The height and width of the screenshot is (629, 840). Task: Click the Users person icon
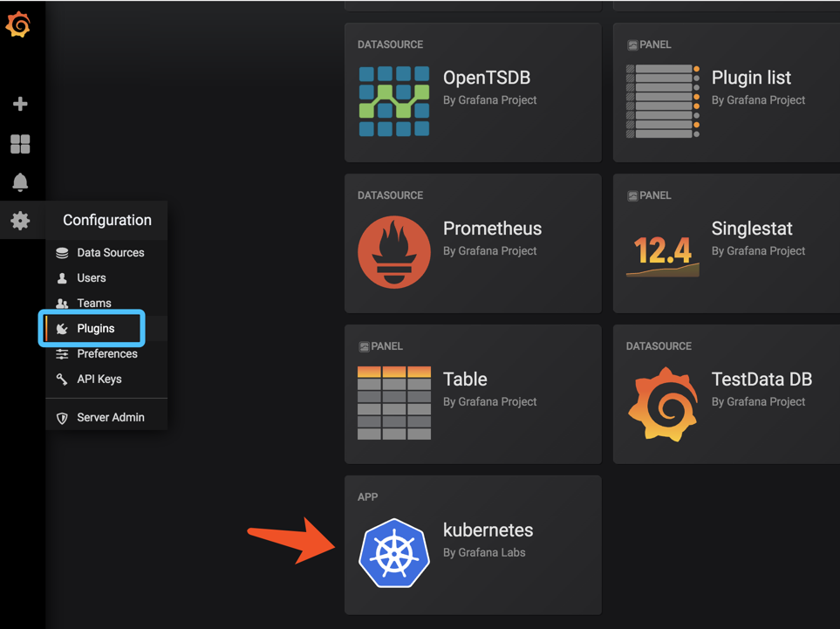(x=62, y=278)
